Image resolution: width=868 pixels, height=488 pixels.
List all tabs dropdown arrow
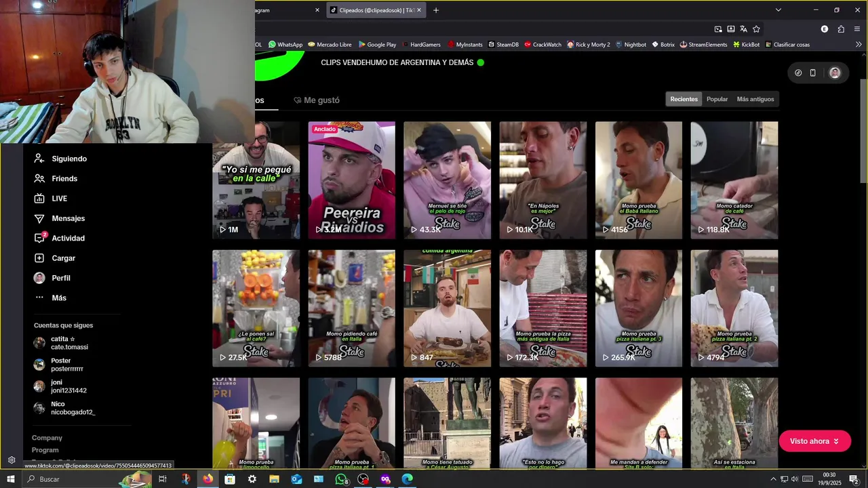pos(778,10)
